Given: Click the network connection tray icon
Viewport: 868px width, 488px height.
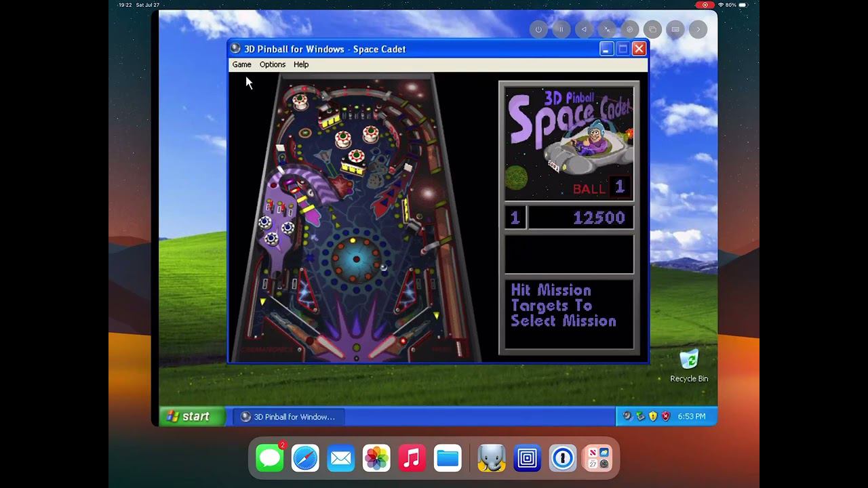Looking at the screenshot, I should coord(640,416).
